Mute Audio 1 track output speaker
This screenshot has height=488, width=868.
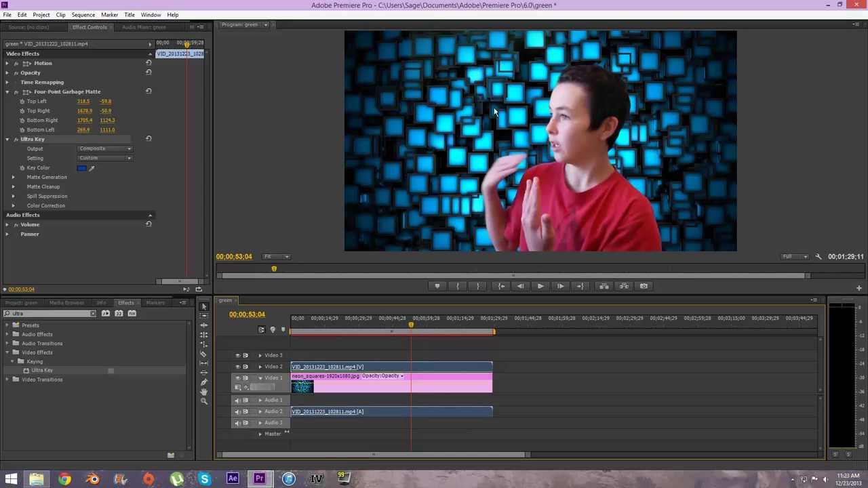tap(237, 400)
